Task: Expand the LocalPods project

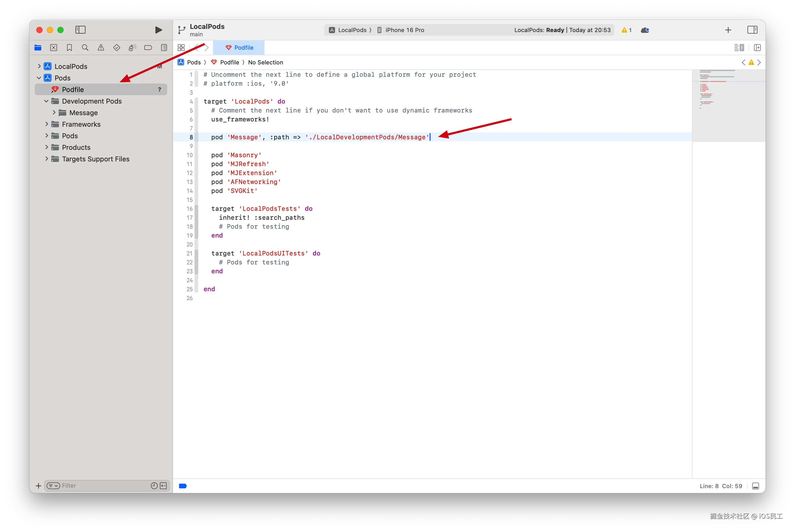Action: point(39,66)
